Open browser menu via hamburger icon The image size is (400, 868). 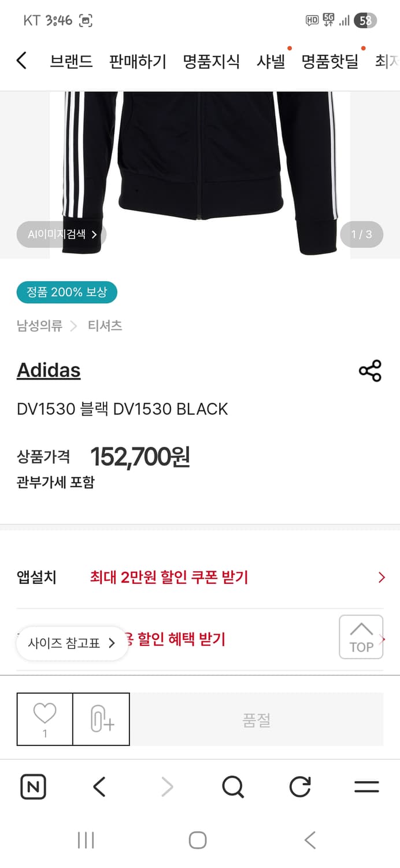click(366, 786)
